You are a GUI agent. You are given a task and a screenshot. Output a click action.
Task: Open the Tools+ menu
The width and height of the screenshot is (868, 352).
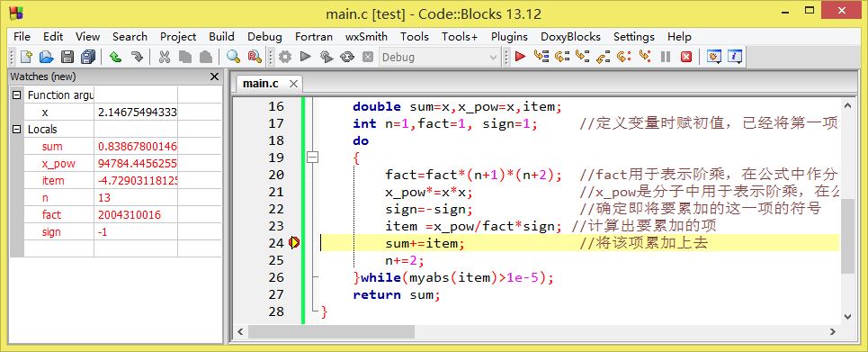[x=460, y=37]
